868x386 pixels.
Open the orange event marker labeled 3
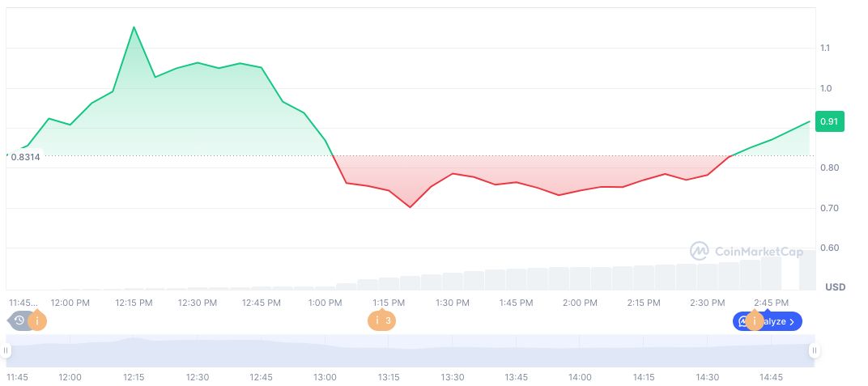click(382, 320)
